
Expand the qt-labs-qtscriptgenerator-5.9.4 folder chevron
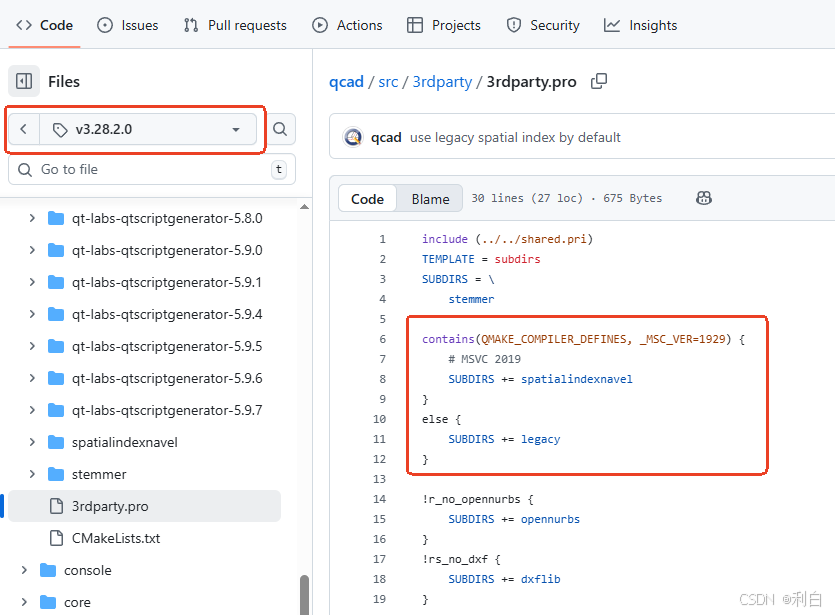[32, 314]
